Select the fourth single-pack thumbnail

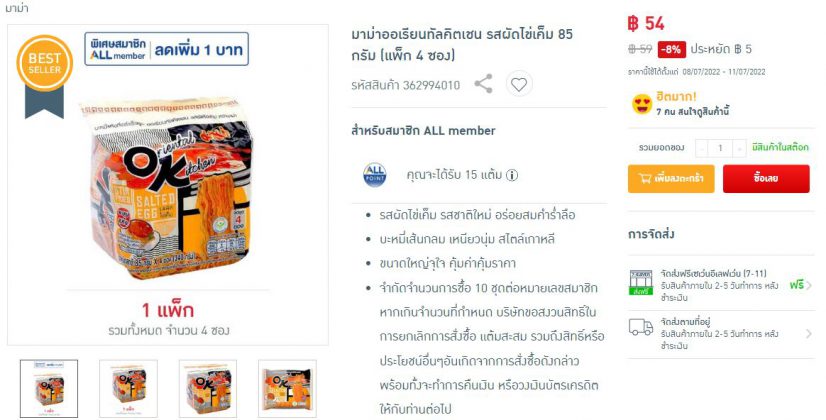point(287,388)
